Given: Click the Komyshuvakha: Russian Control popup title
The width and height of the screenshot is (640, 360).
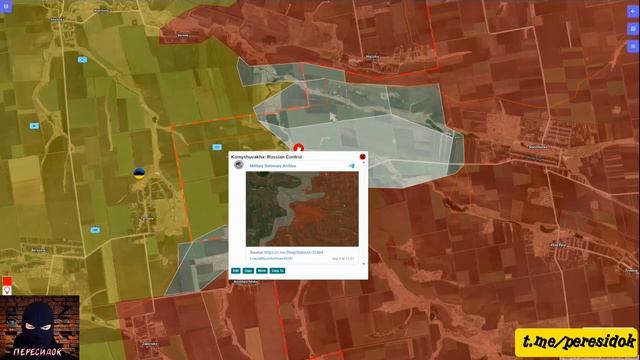Looking at the screenshot, I should (x=267, y=157).
